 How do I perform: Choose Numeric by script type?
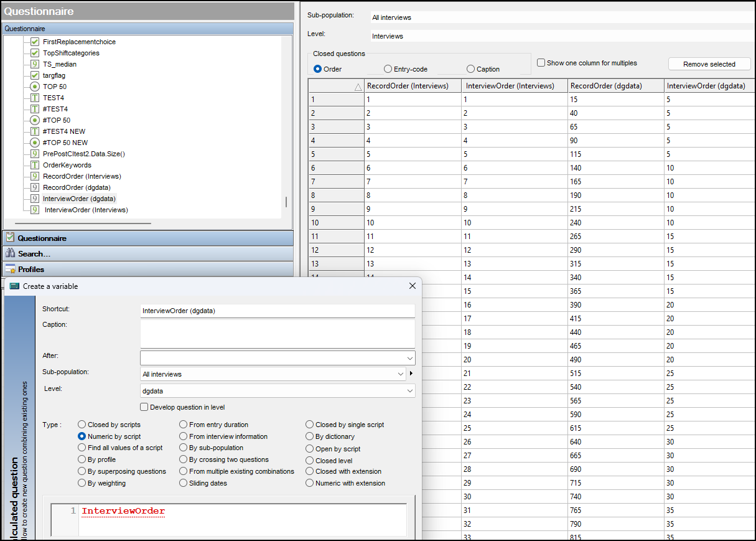82,436
